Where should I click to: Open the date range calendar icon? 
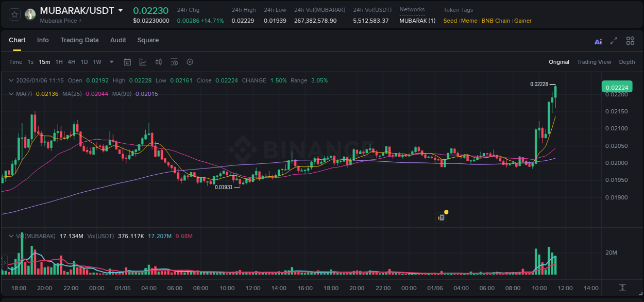tap(127, 62)
